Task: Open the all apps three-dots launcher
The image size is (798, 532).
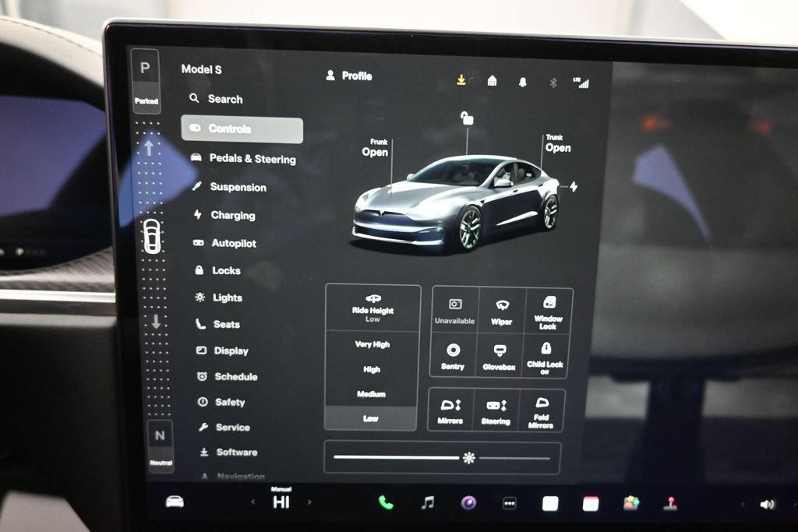Action: pos(510,503)
